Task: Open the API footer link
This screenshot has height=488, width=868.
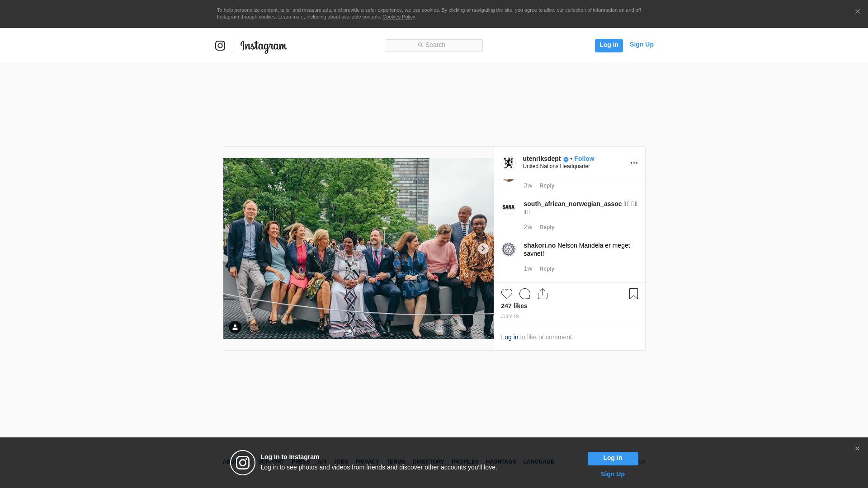Action: [x=321, y=462]
